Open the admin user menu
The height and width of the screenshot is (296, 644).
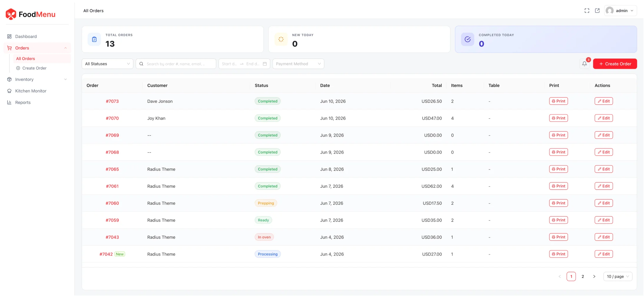point(620,11)
